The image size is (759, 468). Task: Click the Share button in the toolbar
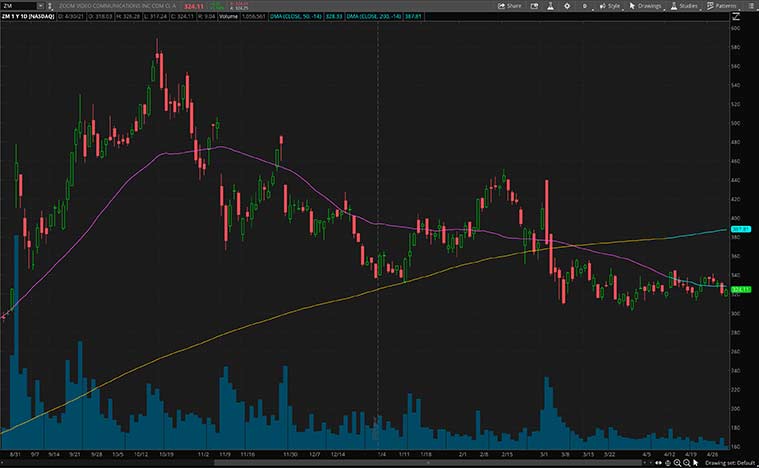tap(508, 6)
